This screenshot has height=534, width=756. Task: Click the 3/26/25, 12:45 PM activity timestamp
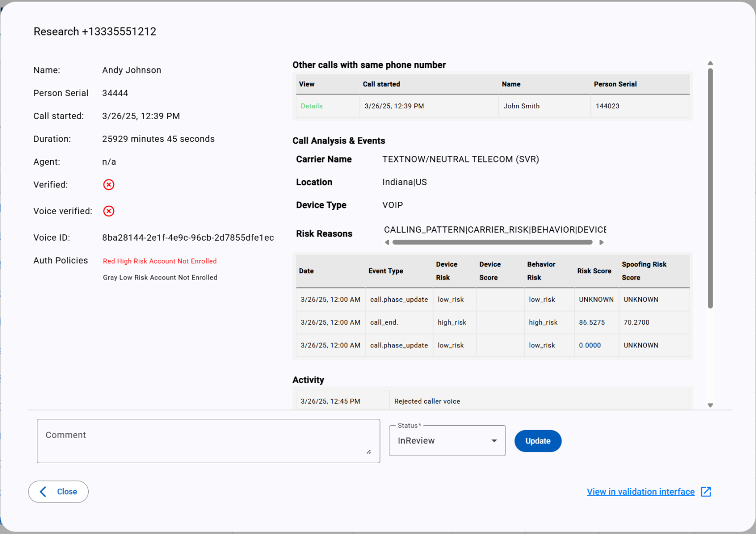pyautogui.click(x=330, y=402)
